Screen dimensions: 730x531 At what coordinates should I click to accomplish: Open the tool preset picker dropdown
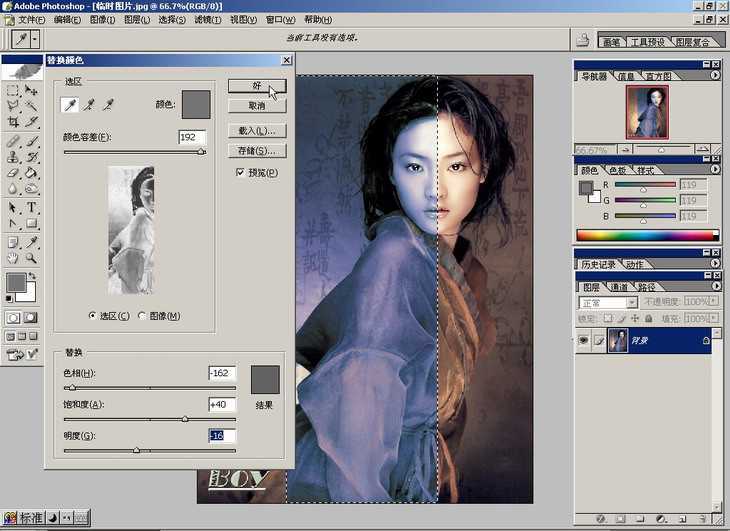pos(35,39)
